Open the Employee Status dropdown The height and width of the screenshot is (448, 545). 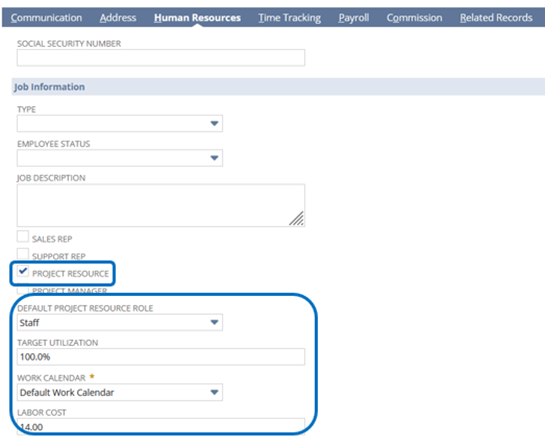120,158
